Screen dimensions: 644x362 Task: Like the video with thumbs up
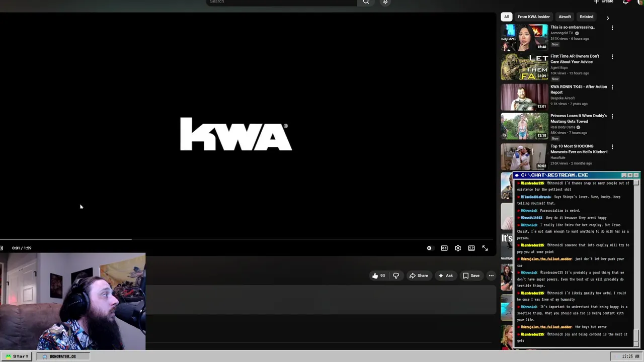[378, 276]
